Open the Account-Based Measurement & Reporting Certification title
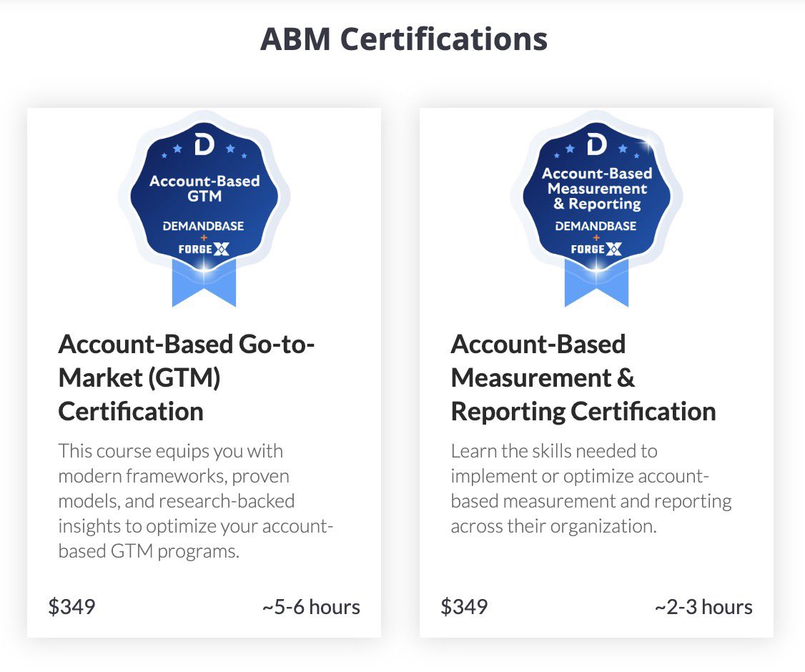Screen dimensions: 805x672 [583, 378]
